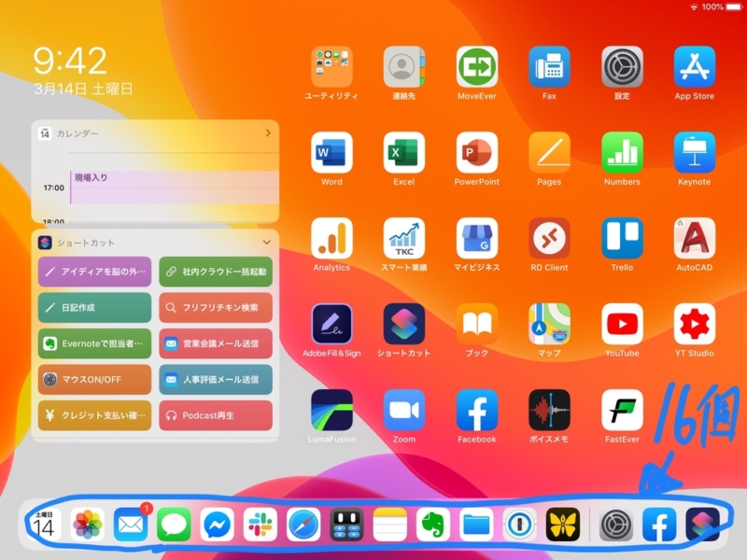The height and width of the screenshot is (560, 747).
Task: Launch PowerPoint
Action: click(477, 152)
